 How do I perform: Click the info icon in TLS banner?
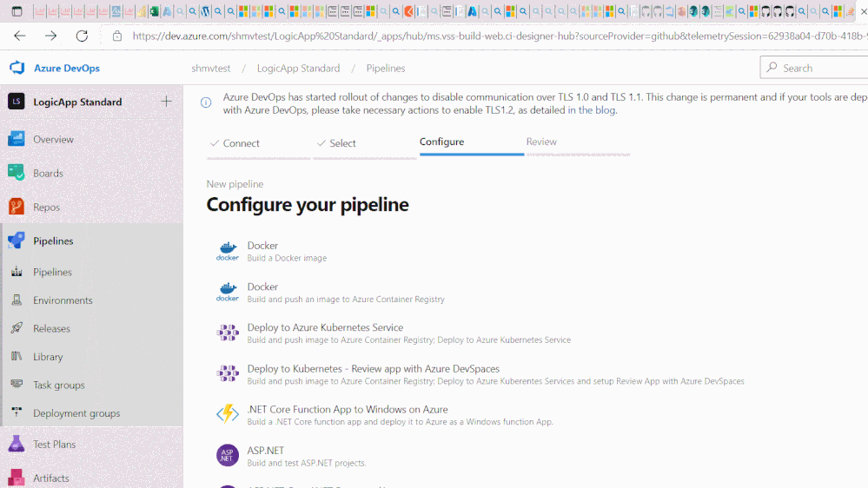coord(206,102)
